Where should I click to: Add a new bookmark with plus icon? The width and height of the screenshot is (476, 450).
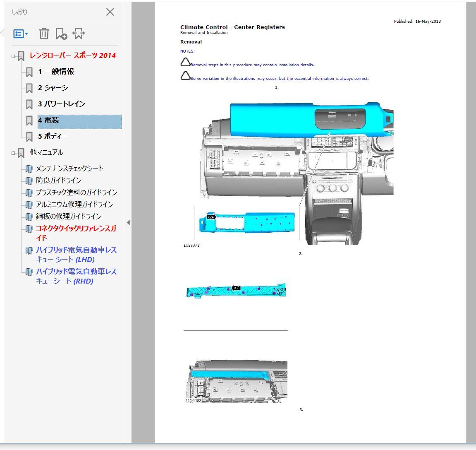61,34
